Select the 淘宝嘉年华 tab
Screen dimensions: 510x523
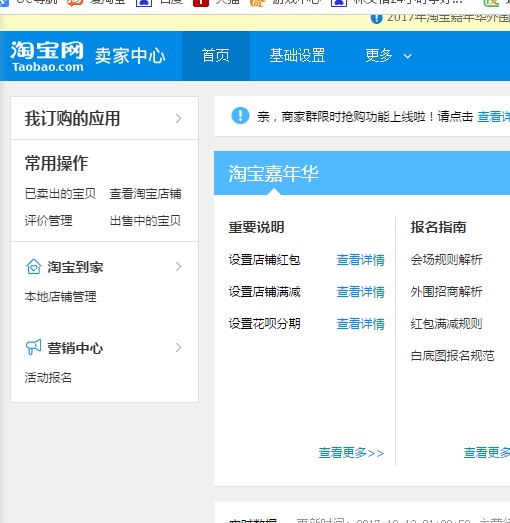[x=274, y=173]
